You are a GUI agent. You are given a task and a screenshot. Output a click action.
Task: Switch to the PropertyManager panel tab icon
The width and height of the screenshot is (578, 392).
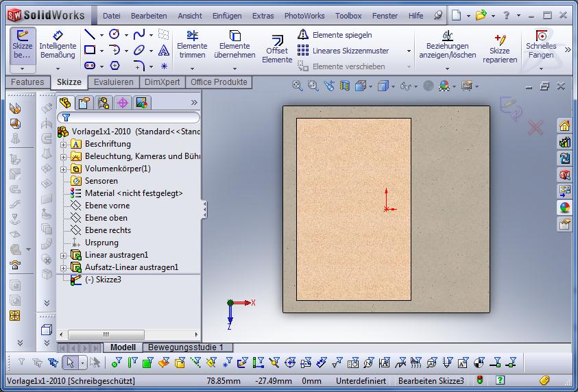(x=84, y=103)
